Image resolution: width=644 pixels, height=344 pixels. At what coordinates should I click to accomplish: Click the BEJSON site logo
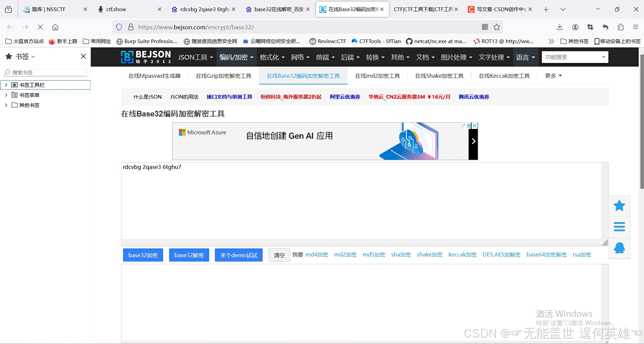[145, 57]
